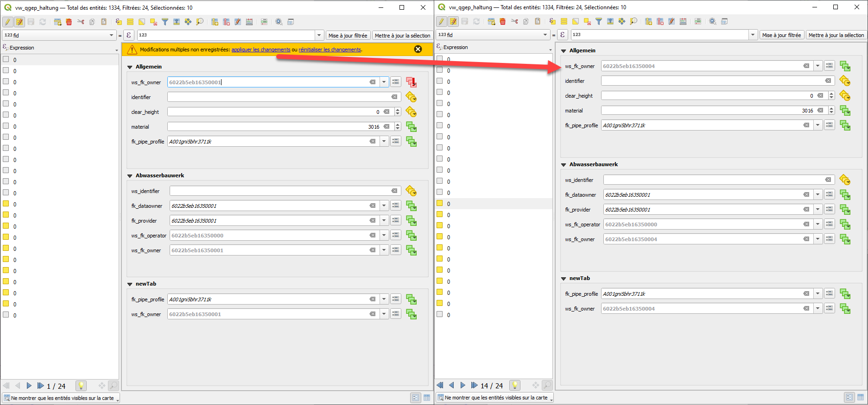The width and height of the screenshot is (868, 405).
Task: Click clear_height spinner arrows in left window
Action: tap(398, 112)
